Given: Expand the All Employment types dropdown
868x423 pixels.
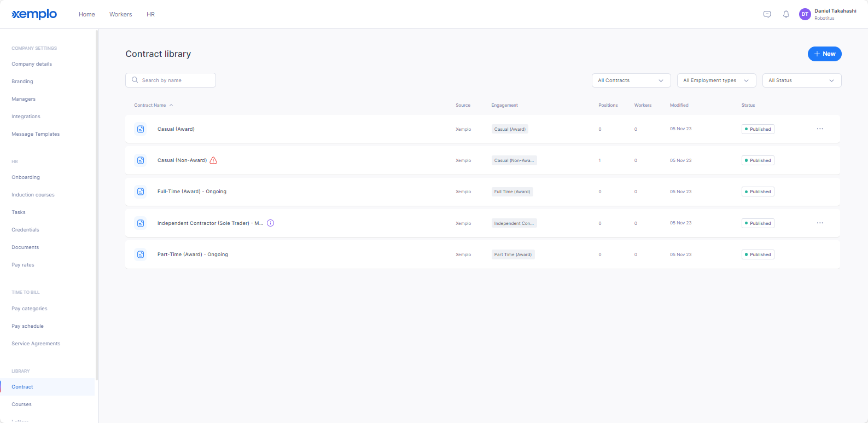Looking at the screenshot, I should coord(716,80).
